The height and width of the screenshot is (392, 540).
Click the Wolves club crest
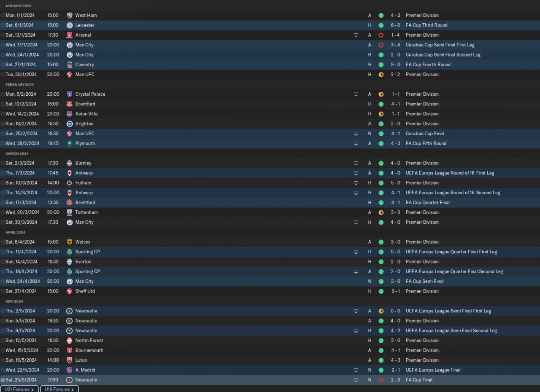(x=70, y=242)
